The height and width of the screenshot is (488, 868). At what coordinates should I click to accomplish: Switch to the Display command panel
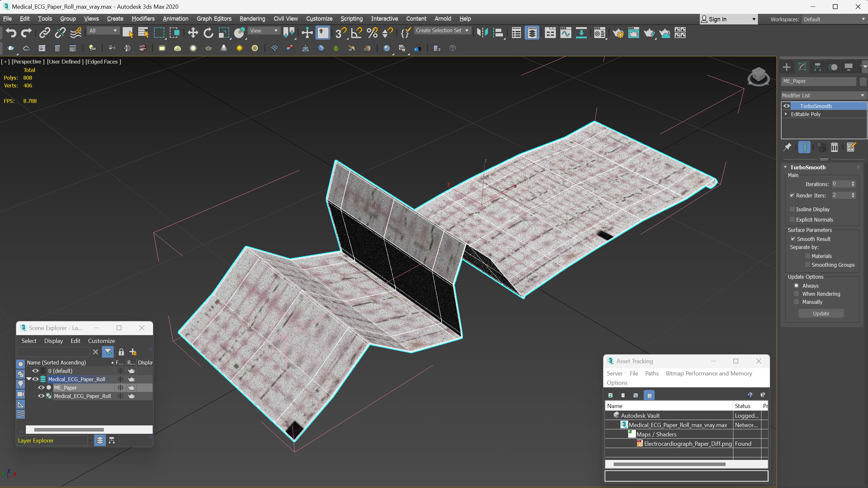(x=848, y=67)
